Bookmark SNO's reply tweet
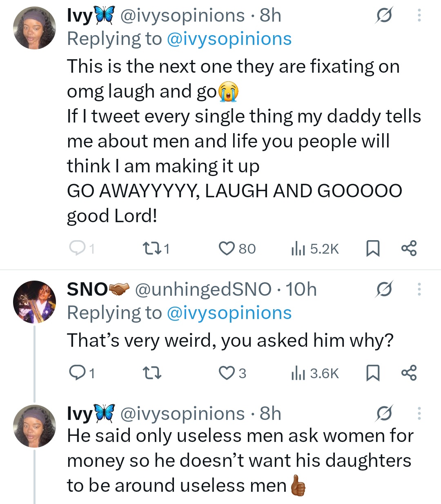This screenshot has height=504, width=441. (x=372, y=373)
